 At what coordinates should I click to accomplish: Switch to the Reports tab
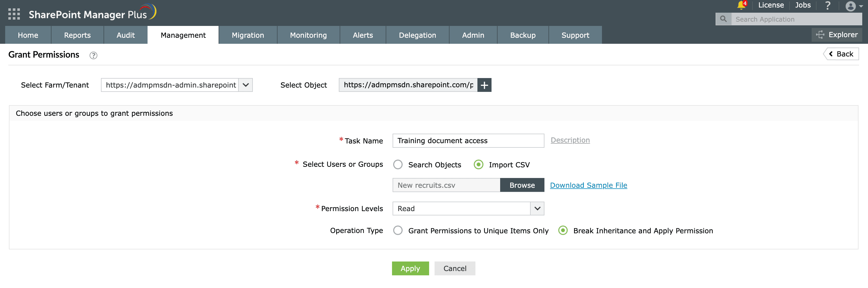[77, 35]
